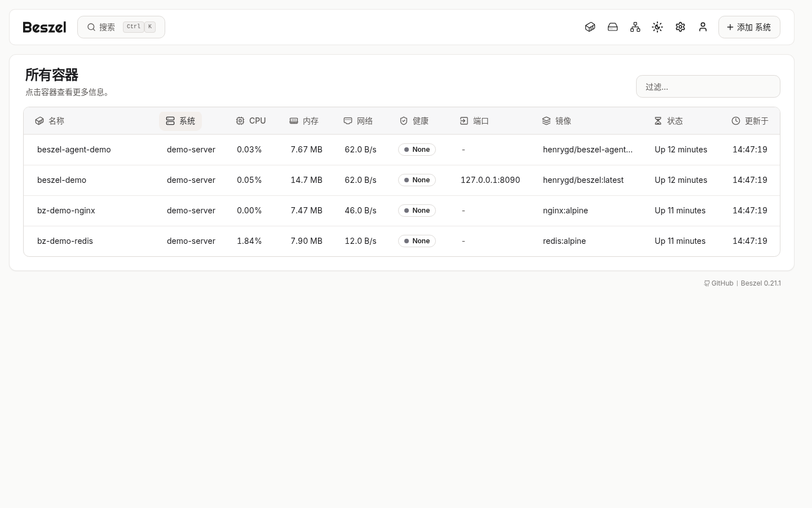Sort by 名称 column header
This screenshot has width=812, height=508.
pos(50,121)
